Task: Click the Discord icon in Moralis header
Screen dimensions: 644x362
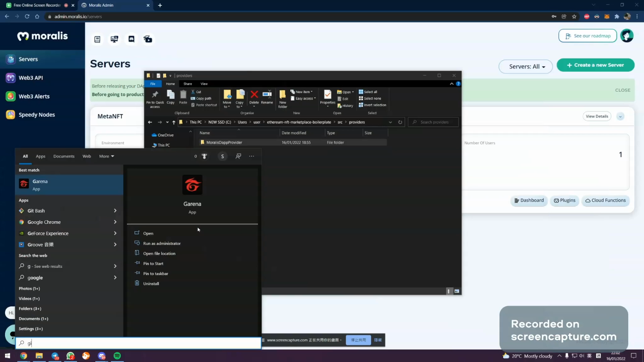Action: pyautogui.click(x=131, y=39)
